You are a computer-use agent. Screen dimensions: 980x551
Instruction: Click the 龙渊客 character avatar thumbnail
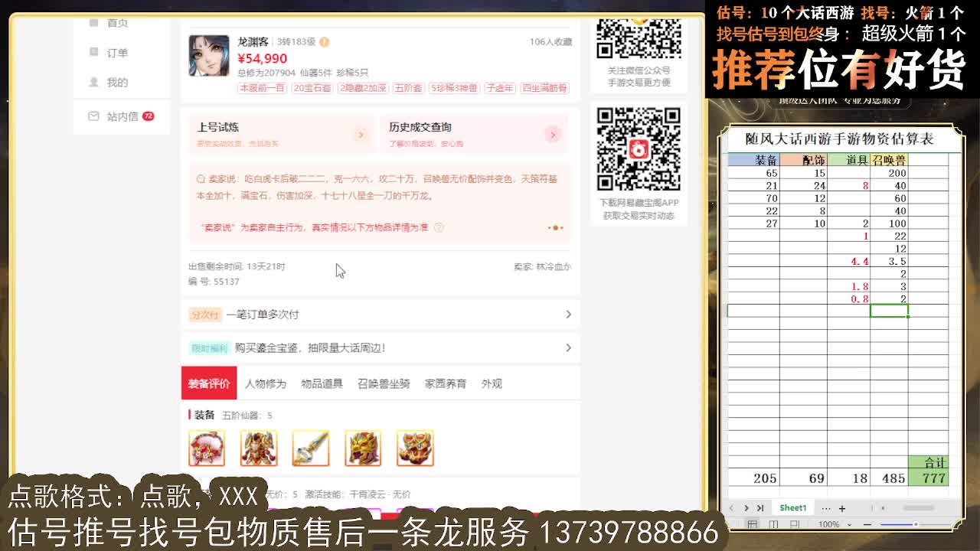pyautogui.click(x=209, y=55)
